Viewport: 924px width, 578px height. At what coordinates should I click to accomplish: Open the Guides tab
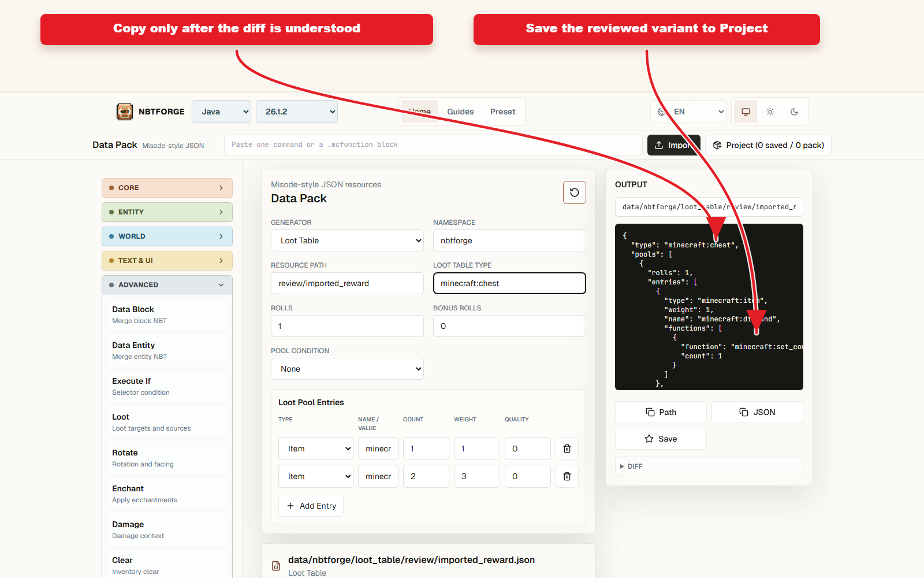click(460, 112)
